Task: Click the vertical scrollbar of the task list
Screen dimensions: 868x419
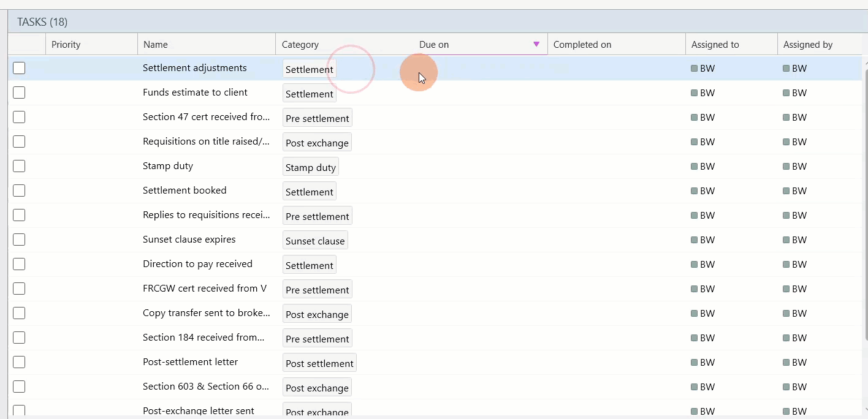Action: tap(865, 202)
